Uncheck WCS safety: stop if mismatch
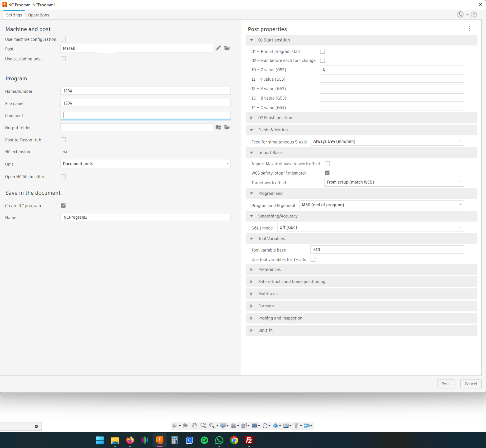 click(327, 173)
